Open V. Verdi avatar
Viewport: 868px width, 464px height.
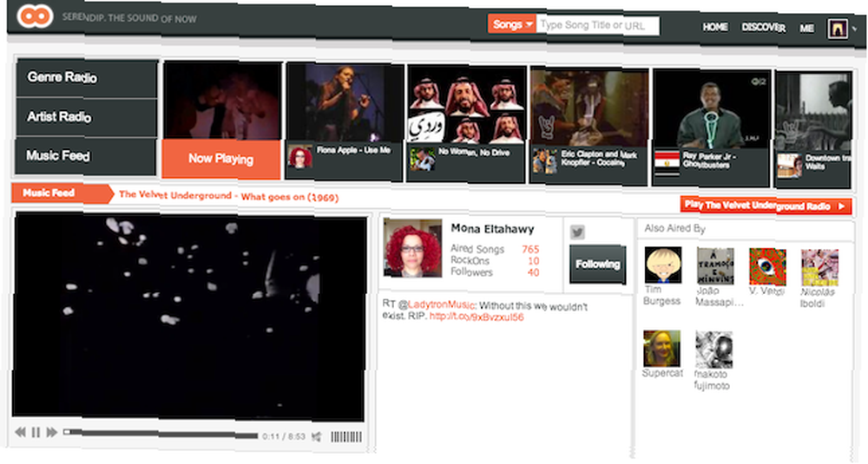coord(767,266)
